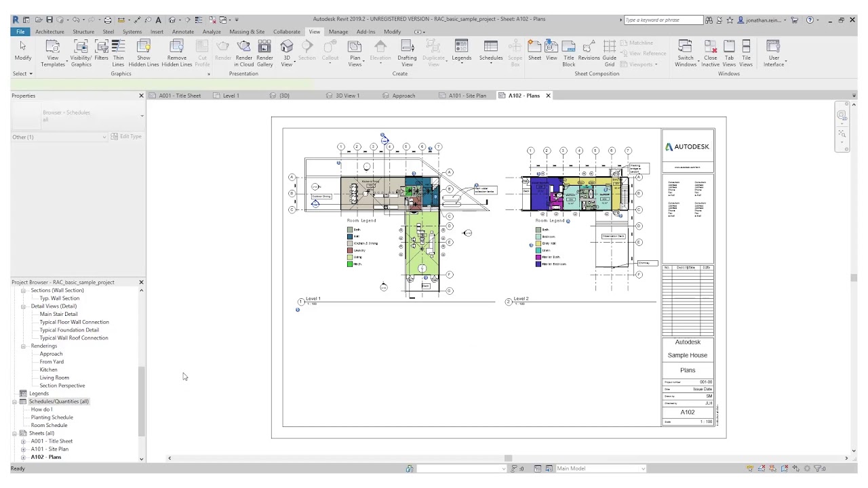The height and width of the screenshot is (488, 868).
Task: Select Remove Hidden Lines tool
Action: point(176,53)
